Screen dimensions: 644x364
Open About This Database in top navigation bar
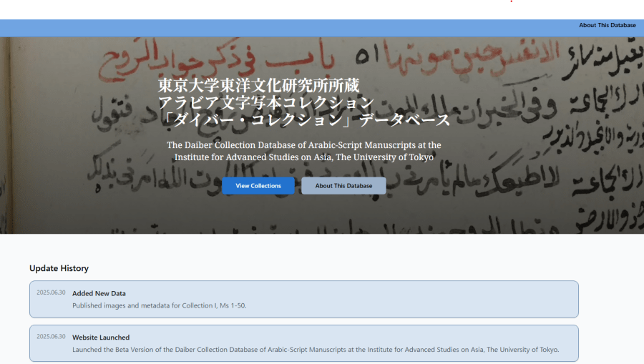(x=607, y=25)
